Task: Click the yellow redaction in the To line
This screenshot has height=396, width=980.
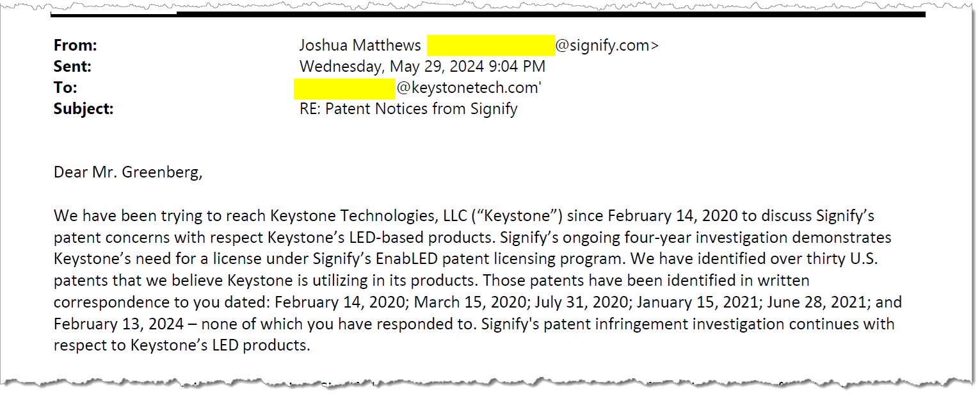Action: point(344,88)
